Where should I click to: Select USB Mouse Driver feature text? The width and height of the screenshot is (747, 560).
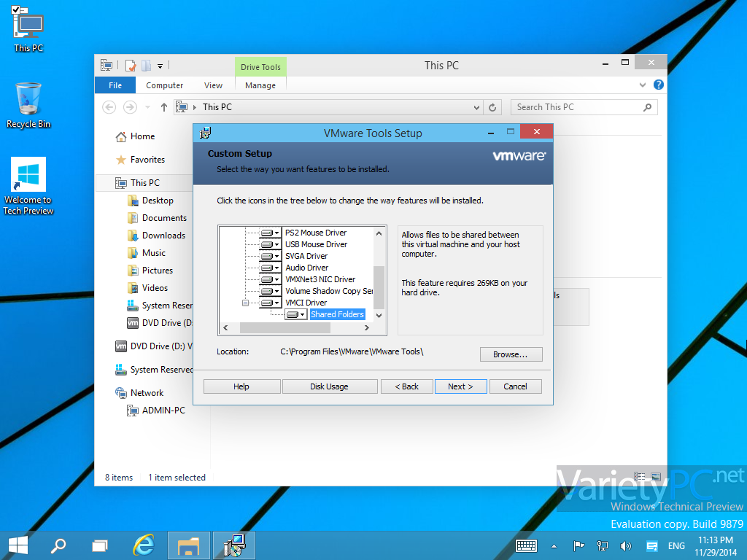point(317,244)
